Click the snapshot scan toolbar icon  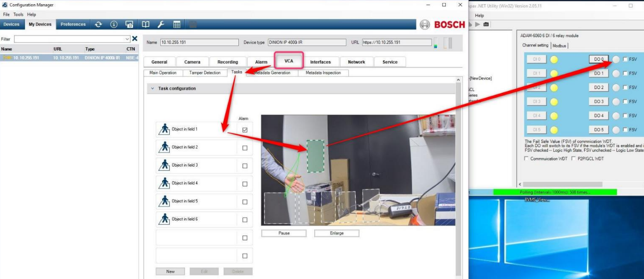point(129,24)
